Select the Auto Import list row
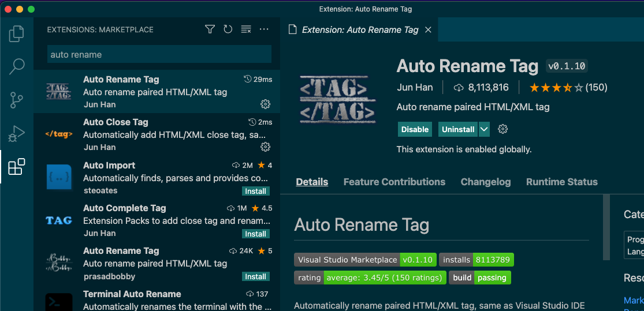The image size is (644, 311). 157,177
